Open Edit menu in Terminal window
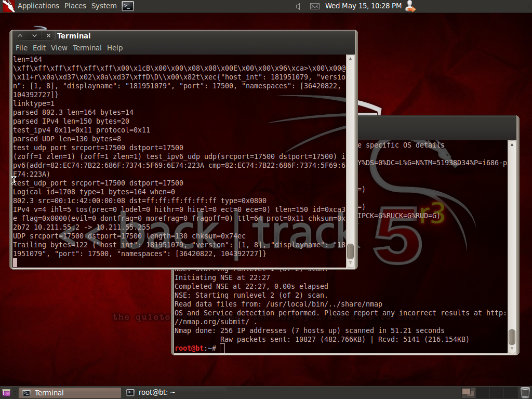The width and height of the screenshot is (532, 399). click(x=39, y=48)
